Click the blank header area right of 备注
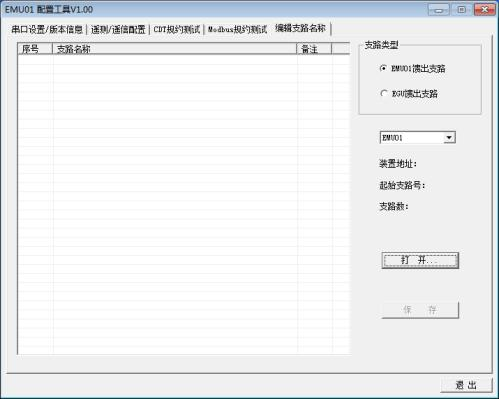This screenshot has width=499, height=399. coord(341,49)
